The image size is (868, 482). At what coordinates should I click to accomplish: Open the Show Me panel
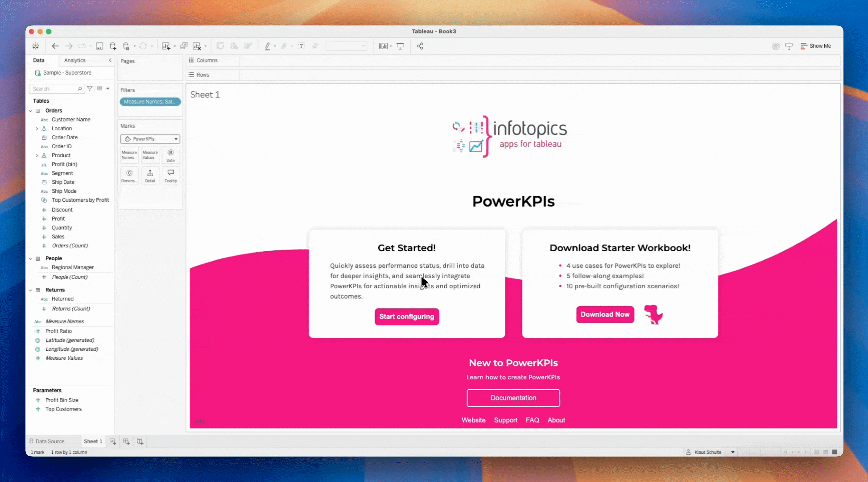(x=816, y=46)
